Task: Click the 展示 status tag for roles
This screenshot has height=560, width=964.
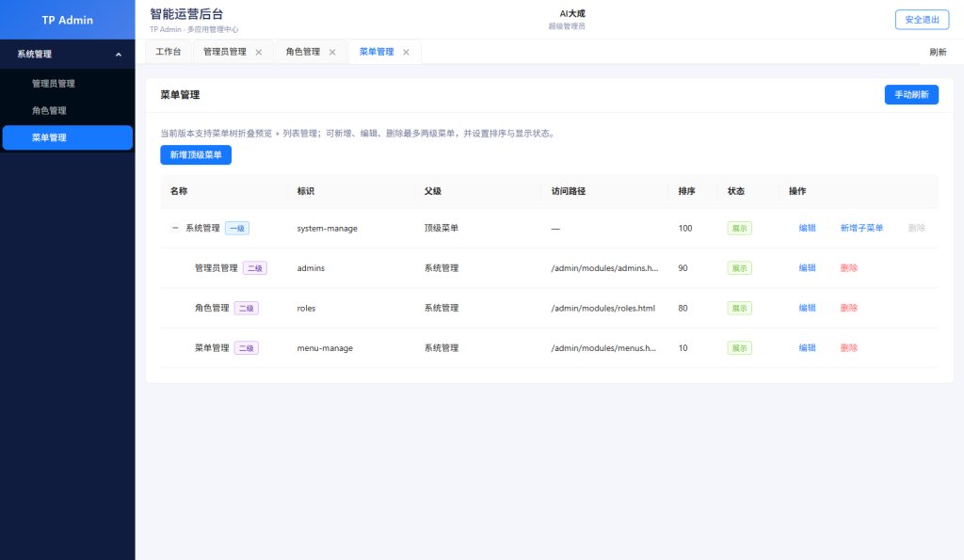Action: 739,308
